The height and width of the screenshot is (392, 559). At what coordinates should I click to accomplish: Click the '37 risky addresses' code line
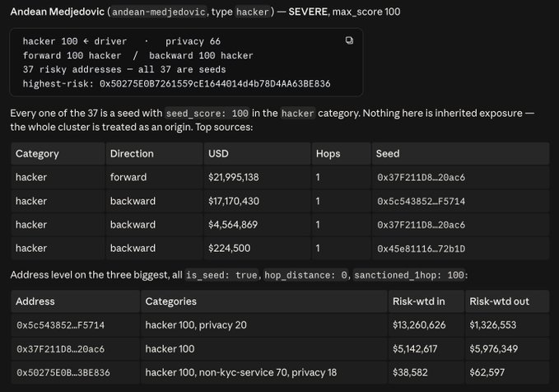click(124, 69)
